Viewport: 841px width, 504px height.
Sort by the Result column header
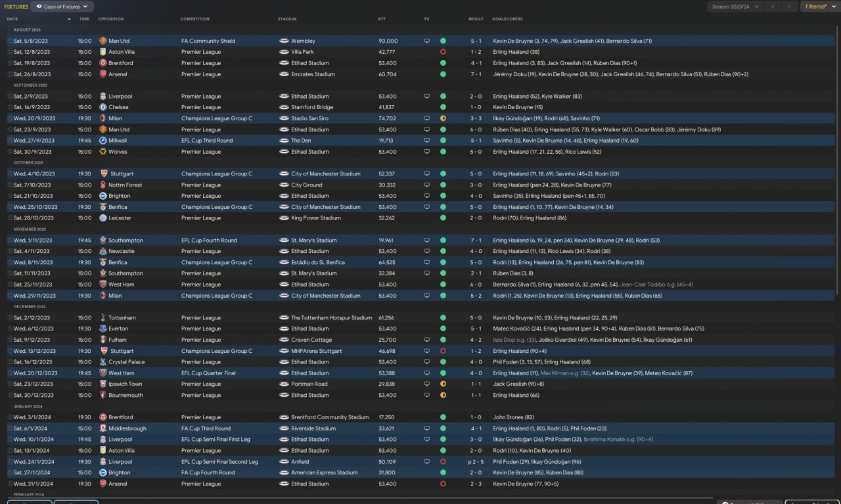pos(476,19)
